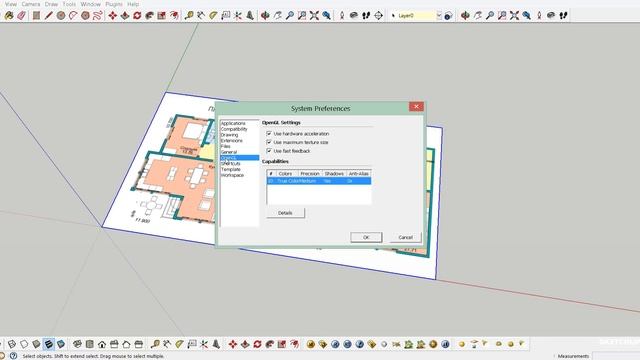The width and height of the screenshot is (640, 360).
Task: Select the Rotate tool in the top toolbar
Action: tap(137, 16)
